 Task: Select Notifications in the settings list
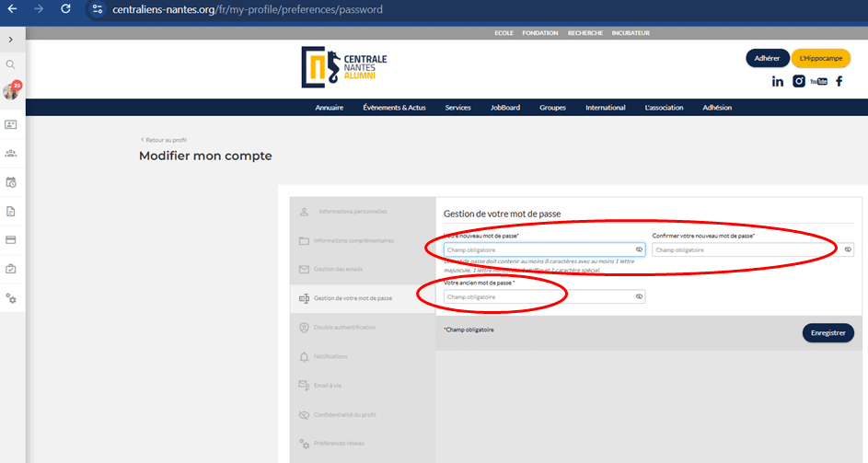click(330, 356)
